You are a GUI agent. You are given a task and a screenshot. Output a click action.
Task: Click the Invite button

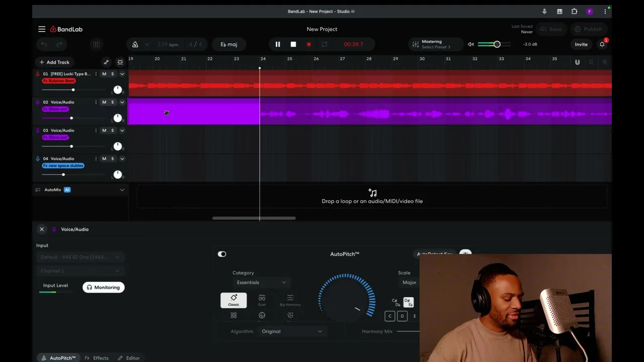pos(581,44)
